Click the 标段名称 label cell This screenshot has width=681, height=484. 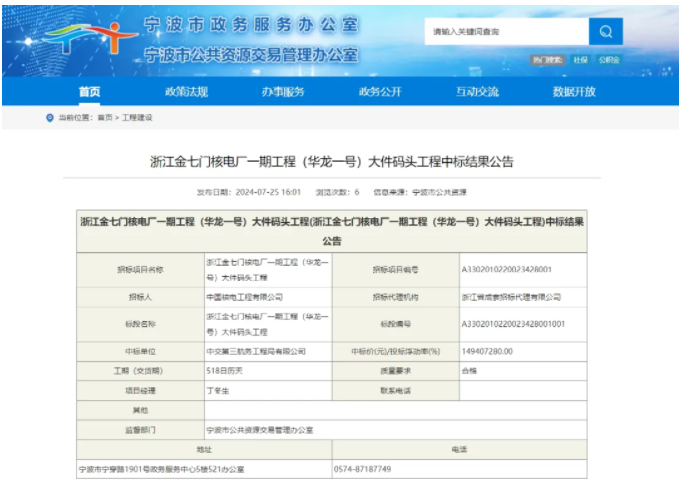click(x=140, y=324)
